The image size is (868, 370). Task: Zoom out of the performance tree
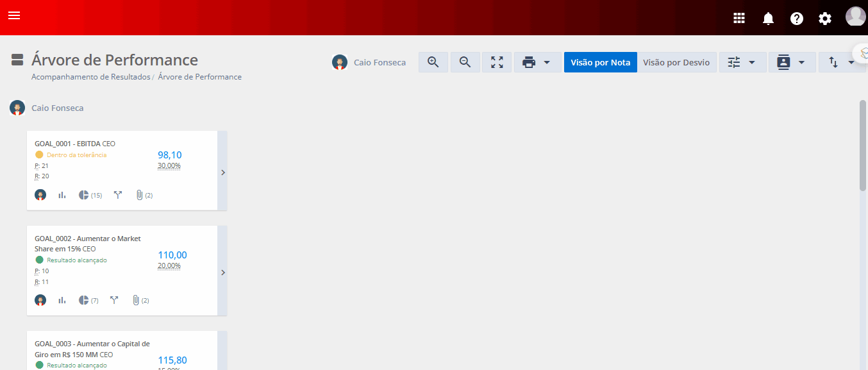click(465, 62)
